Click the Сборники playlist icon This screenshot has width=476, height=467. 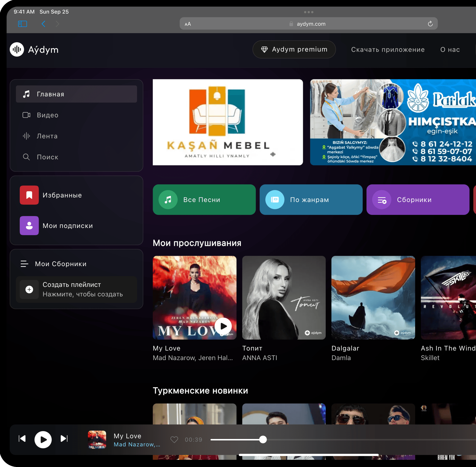382,200
